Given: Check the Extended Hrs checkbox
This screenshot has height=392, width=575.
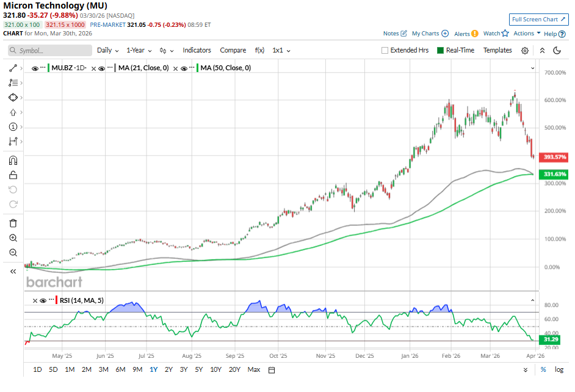Looking at the screenshot, I should pyautogui.click(x=385, y=51).
